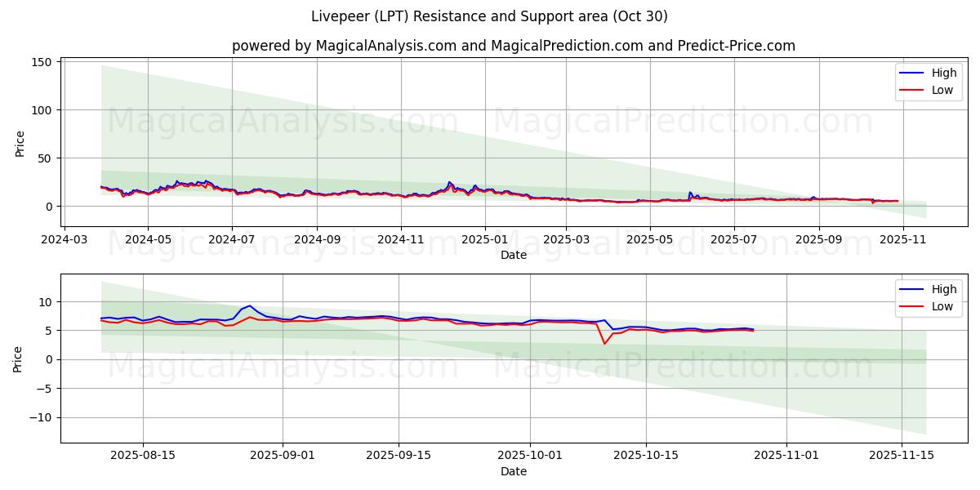The width and height of the screenshot is (980, 490).
Task: Click the red Low line sample in top legend
Action: [x=912, y=90]
